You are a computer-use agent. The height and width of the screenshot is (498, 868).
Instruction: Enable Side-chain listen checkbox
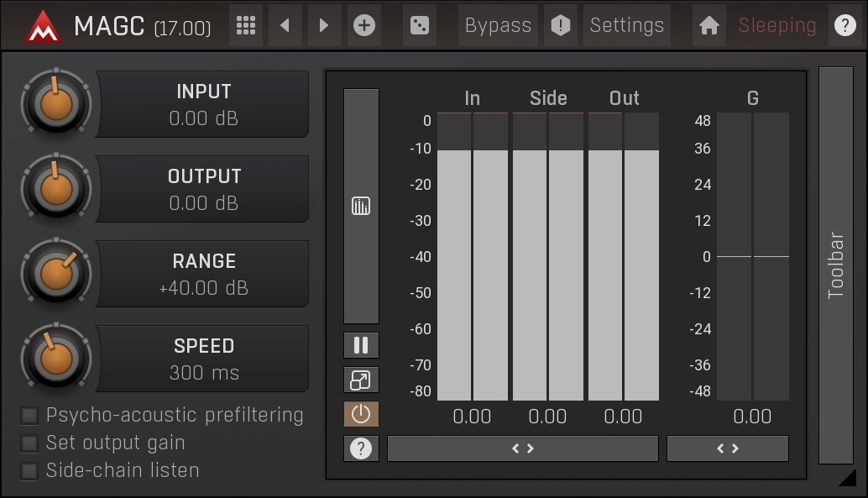pos(30,471)
